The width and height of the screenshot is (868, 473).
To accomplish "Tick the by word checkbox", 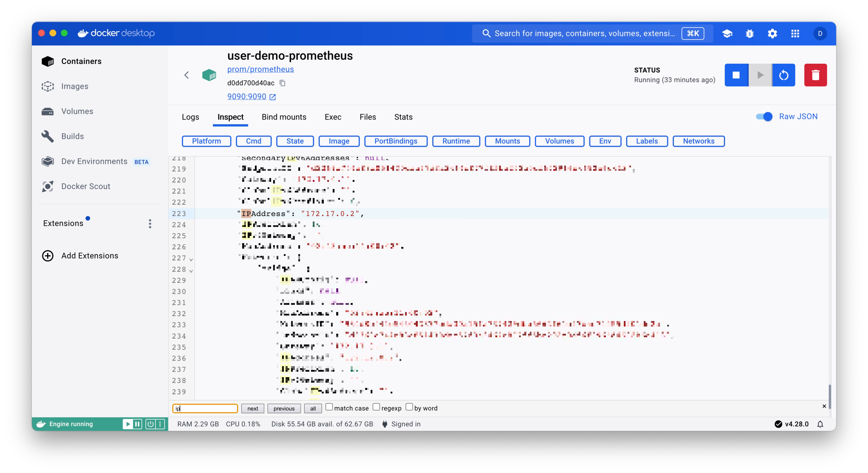I will point(409,407).
